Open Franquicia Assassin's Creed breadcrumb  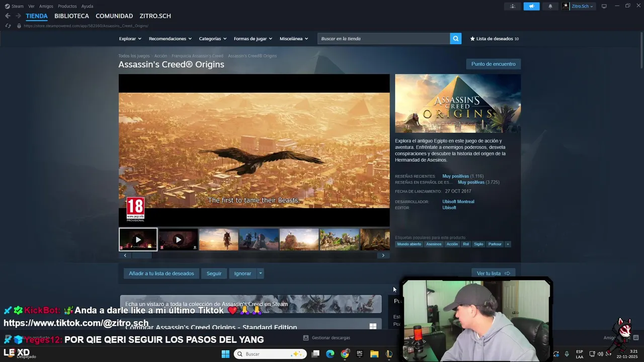[x=197, y=56]
